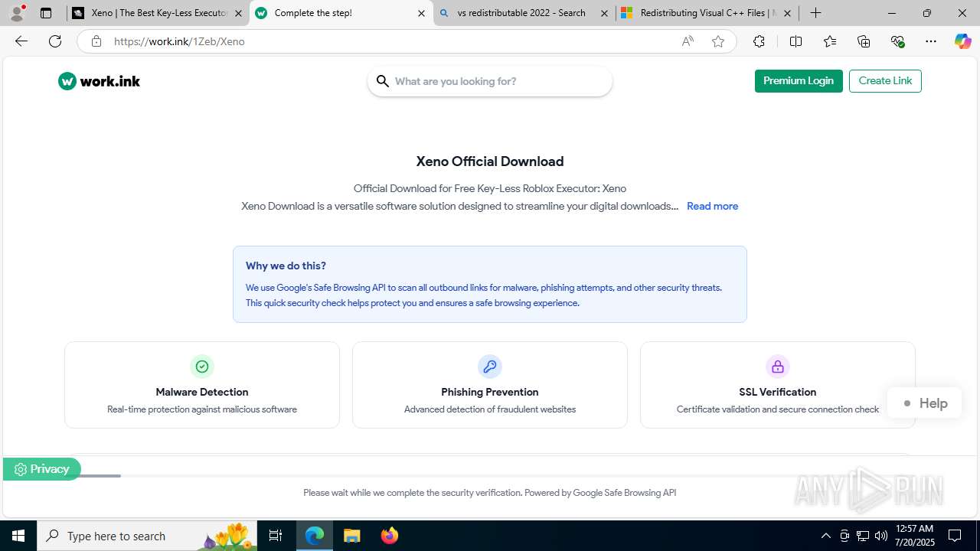Open browser Extensions menu
Screen dimensions: 980x551
coord(759,41)
